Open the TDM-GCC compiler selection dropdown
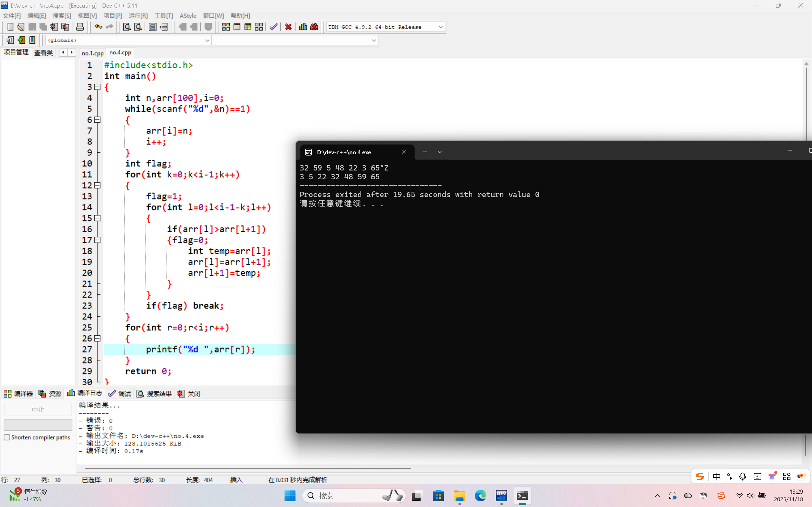The image size is (812, 507). [x=441, y=27]
